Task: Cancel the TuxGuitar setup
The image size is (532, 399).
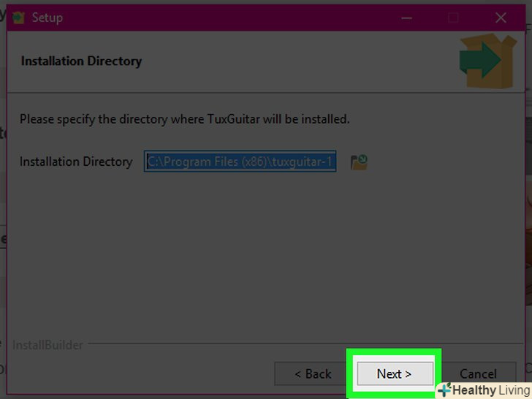Action: [x=478, y=373]
